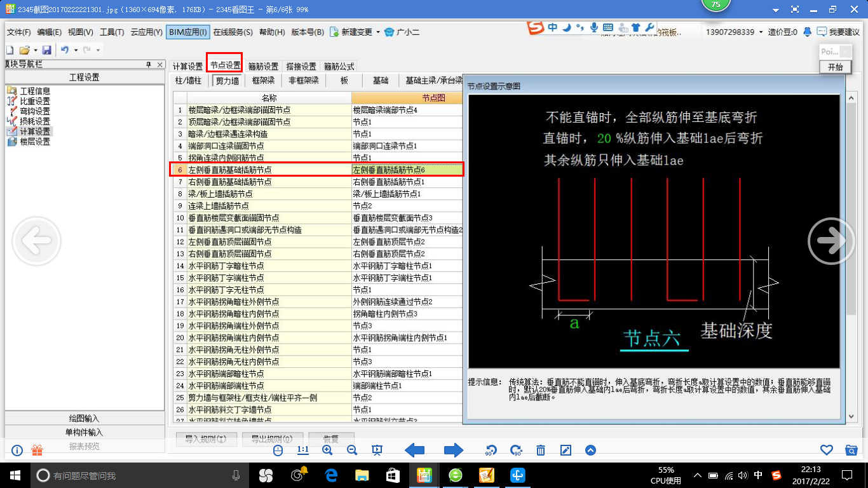Start slideshow with presentation icon
The image size is (868, 488).
[x=377, y=450]
